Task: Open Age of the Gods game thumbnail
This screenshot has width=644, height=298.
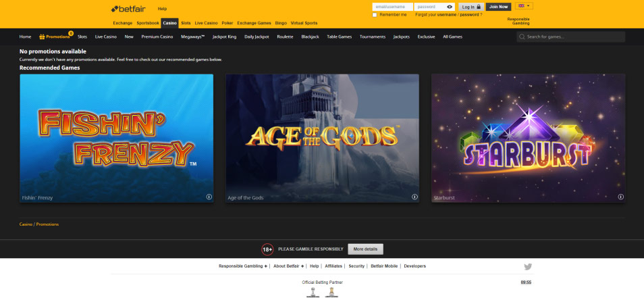Action: [323, 138]
